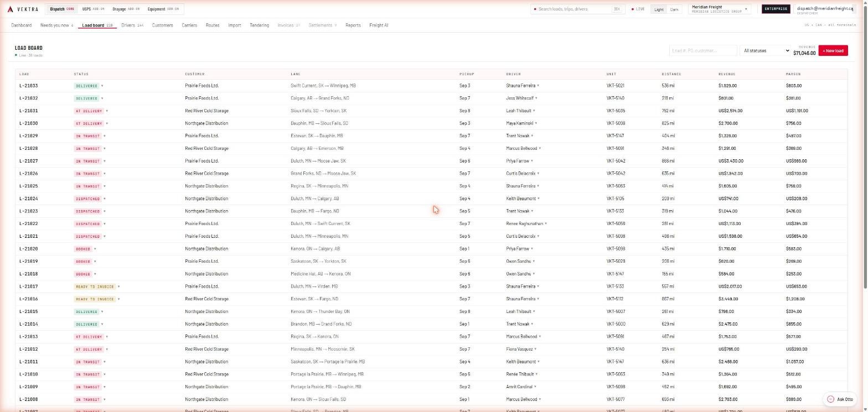Click the red LIVE status indicator
The image size is (868, 412).
[638, 9]
